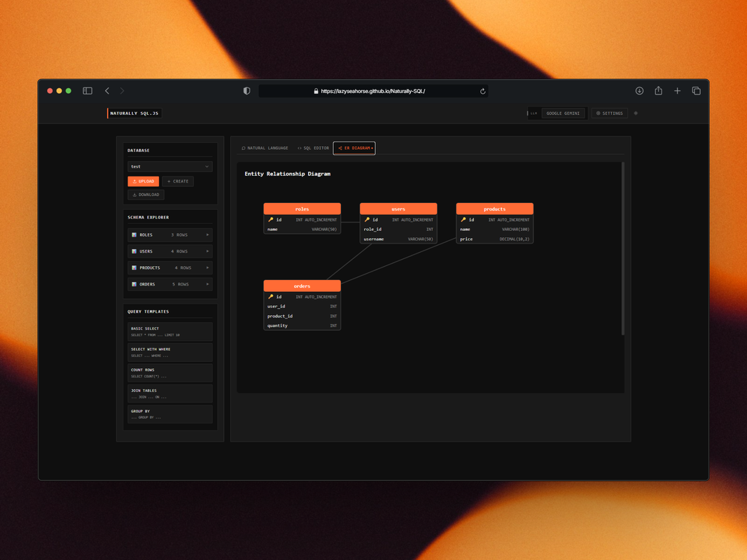747x560 pixels.
Task: Open the test database dropdown
Action: [169, 167]
